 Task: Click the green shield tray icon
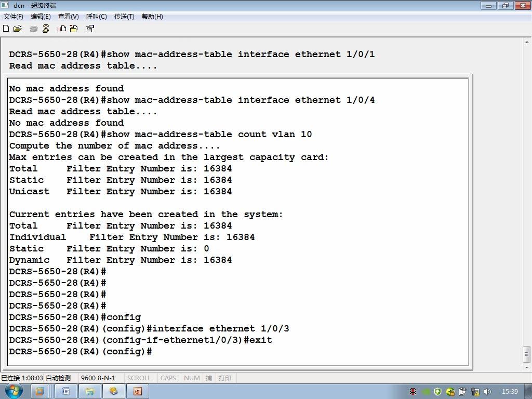(437, 392)
